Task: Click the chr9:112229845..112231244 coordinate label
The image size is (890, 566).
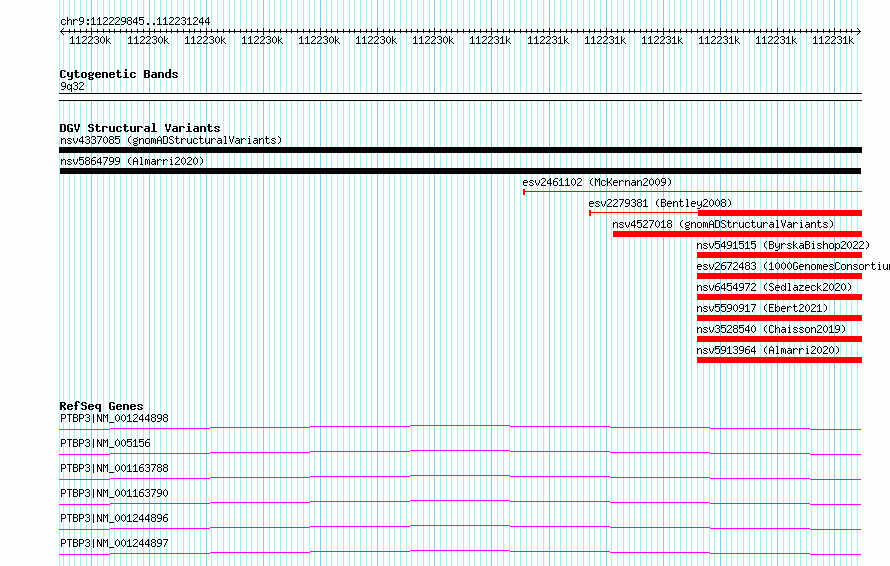Action: (135, 22)
